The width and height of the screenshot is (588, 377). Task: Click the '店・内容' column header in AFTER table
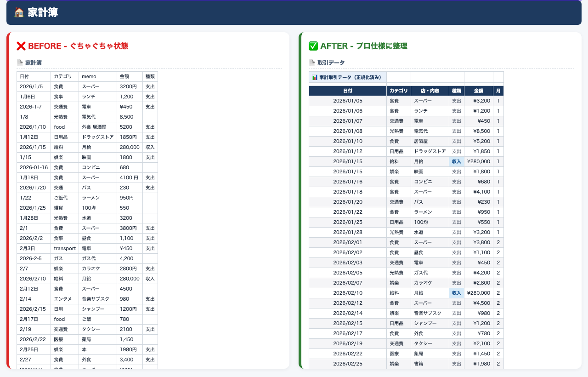430,91
